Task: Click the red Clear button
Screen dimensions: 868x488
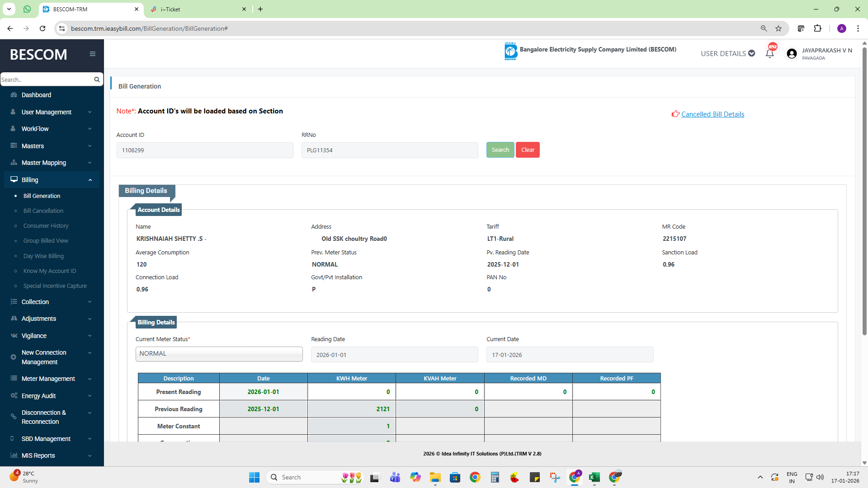Action: [528, 150]
